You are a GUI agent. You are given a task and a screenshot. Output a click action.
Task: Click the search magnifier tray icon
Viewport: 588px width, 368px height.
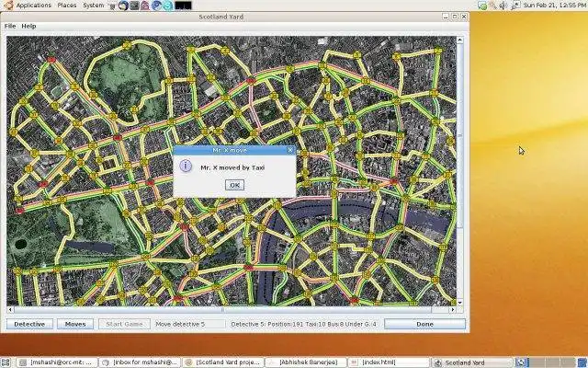click(x=493, y=6)
